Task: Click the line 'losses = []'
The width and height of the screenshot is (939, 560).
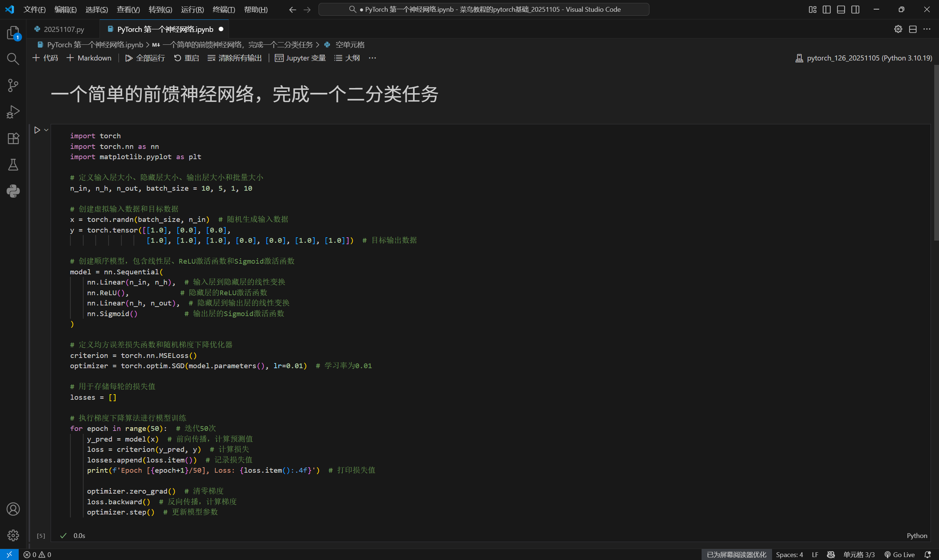Action: click(93, 398)
